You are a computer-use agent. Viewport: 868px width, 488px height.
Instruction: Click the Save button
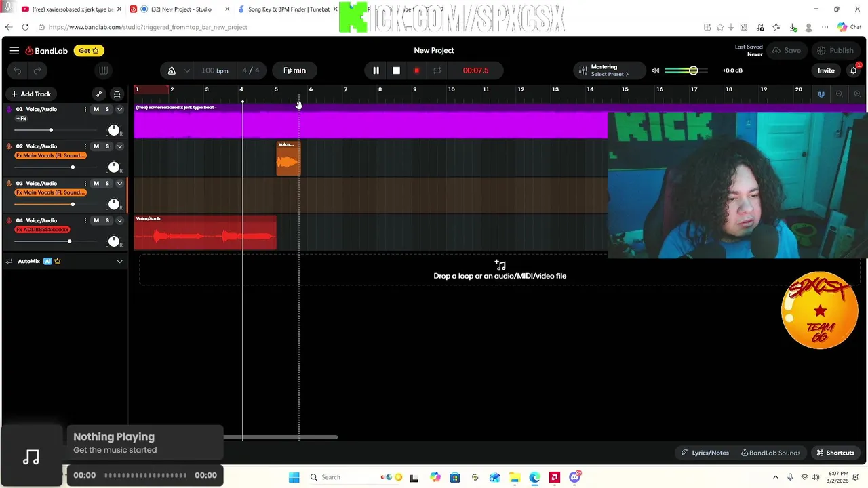click(786, 51)
